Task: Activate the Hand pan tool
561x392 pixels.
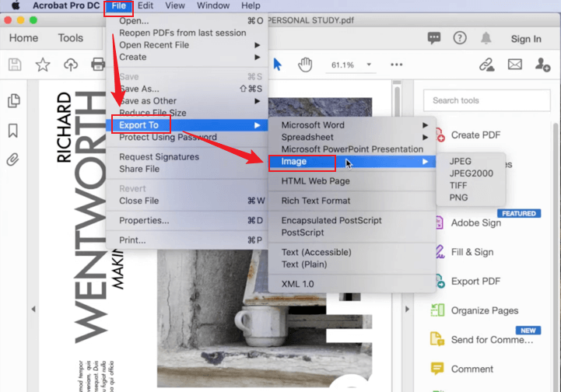Action: [x=305, y=65]
